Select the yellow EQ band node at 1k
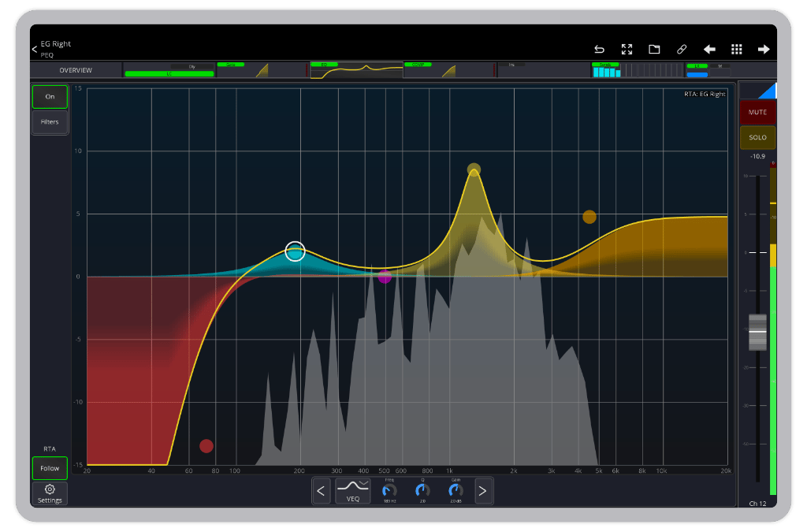This screenshot has height=532, width=807. tap(474, 167)
